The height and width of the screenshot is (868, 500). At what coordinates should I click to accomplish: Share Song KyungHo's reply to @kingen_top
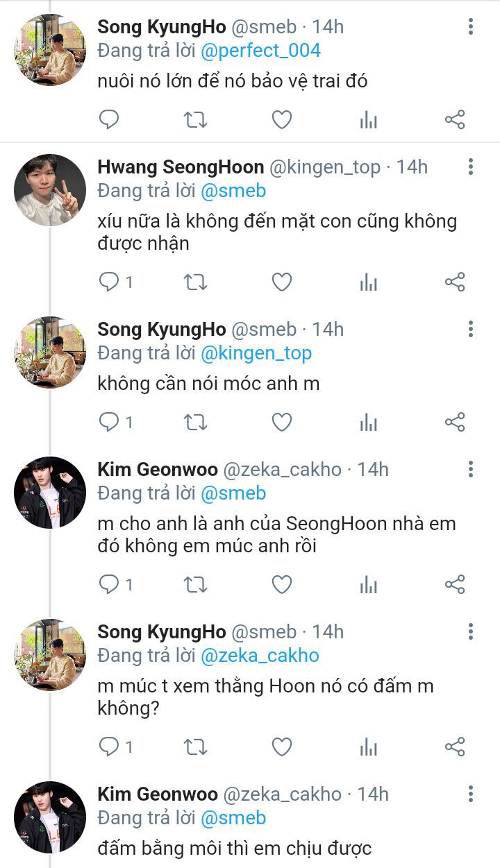(455, 422)
